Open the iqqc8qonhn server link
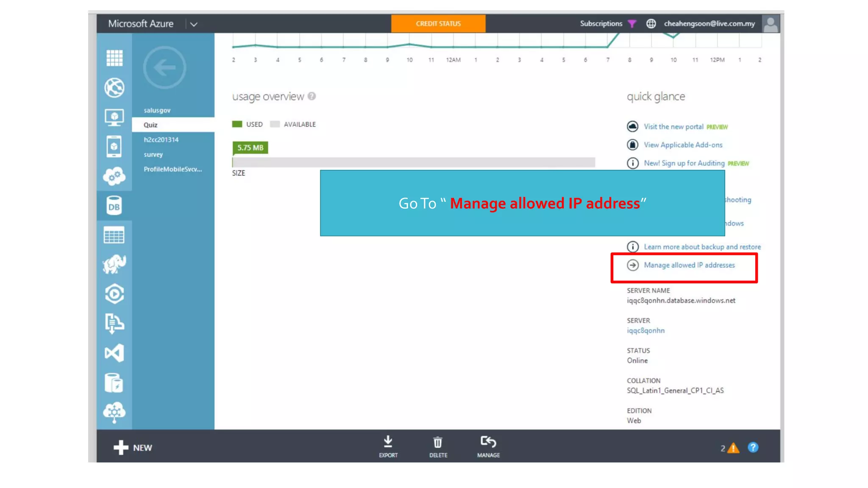This screenshot has height=488, width=868. (645, 331)
